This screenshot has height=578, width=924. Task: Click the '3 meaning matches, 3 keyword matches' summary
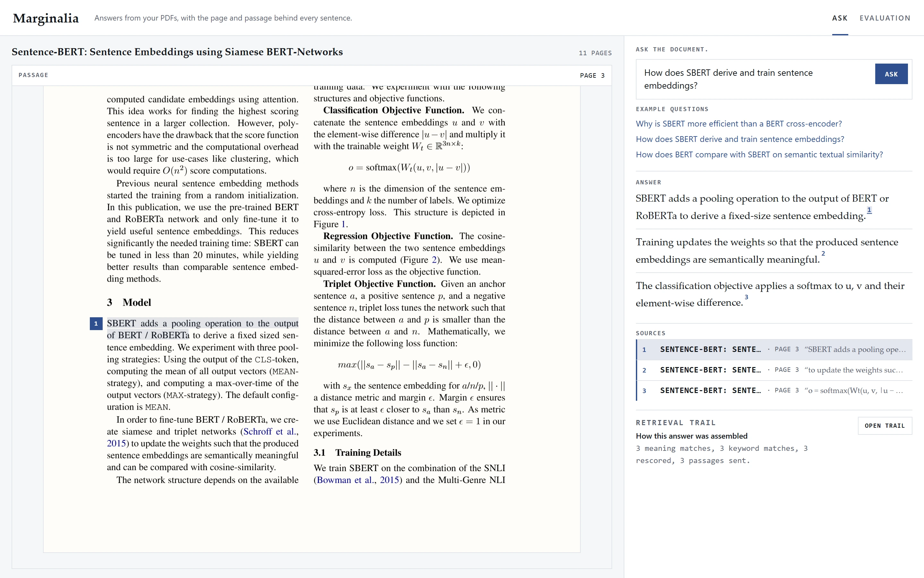pos(722,454)
